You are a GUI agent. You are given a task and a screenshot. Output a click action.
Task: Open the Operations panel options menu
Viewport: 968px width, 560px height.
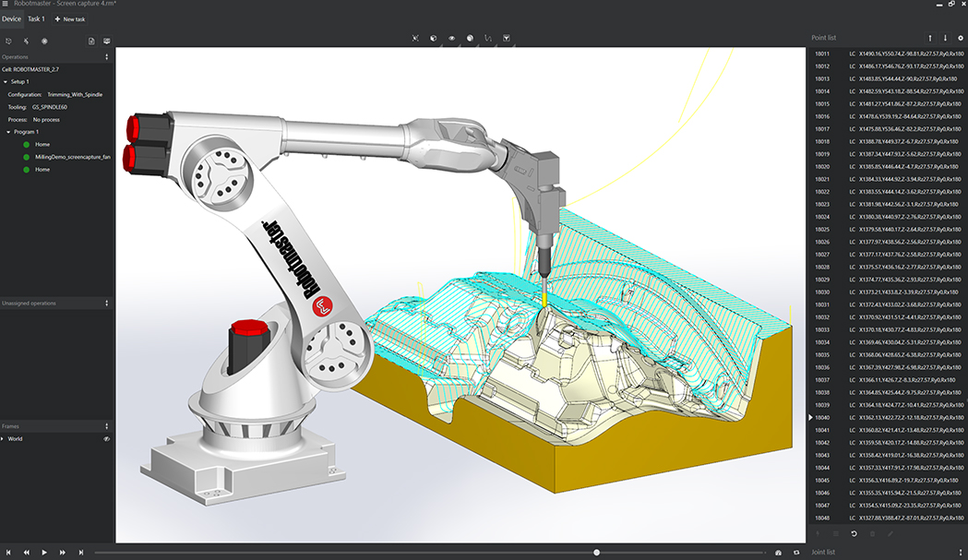107,57
